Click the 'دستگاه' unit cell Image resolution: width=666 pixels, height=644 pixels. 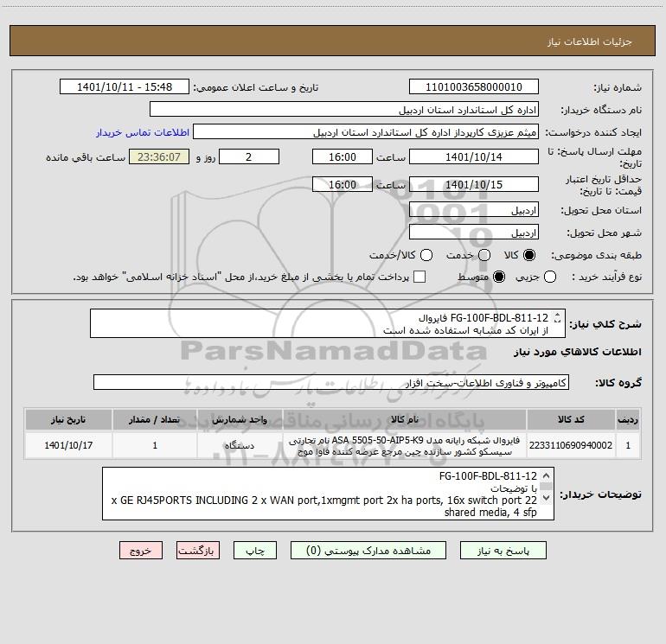pos(240,445)
